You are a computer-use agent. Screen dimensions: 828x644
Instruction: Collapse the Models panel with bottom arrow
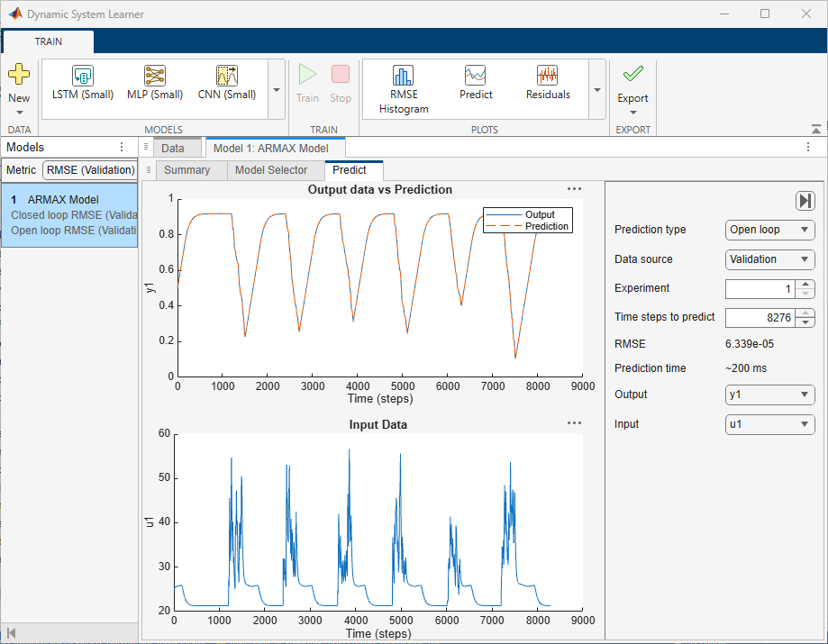coord(12,632)
